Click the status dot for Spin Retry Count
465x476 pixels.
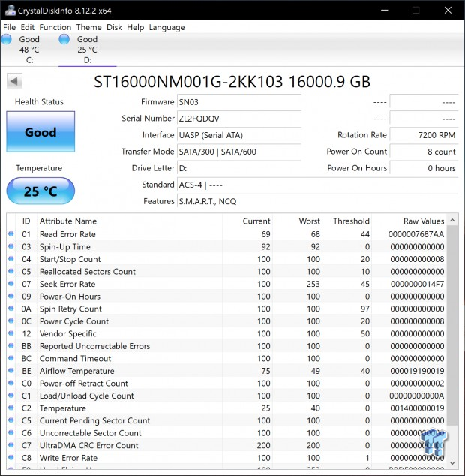[11, 309]
